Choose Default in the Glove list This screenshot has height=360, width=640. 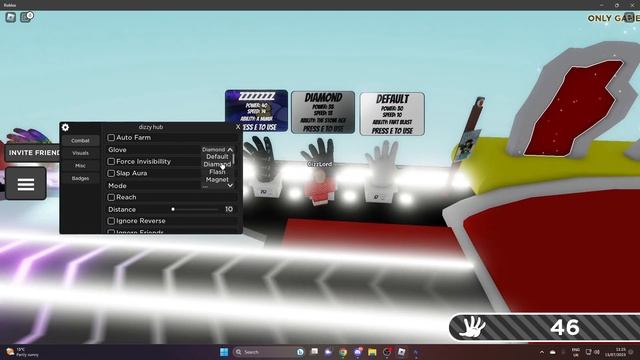pos(217,157)
